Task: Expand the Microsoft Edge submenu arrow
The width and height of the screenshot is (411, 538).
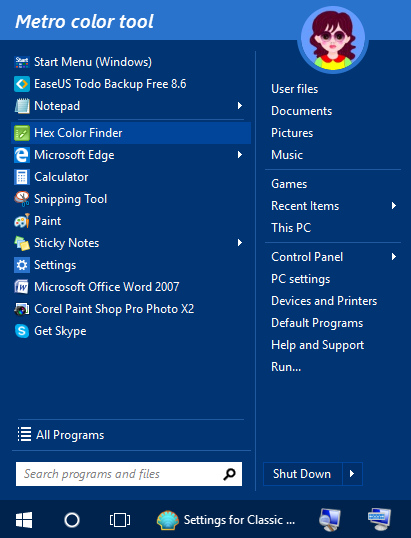Action: (x=240, y=155)
